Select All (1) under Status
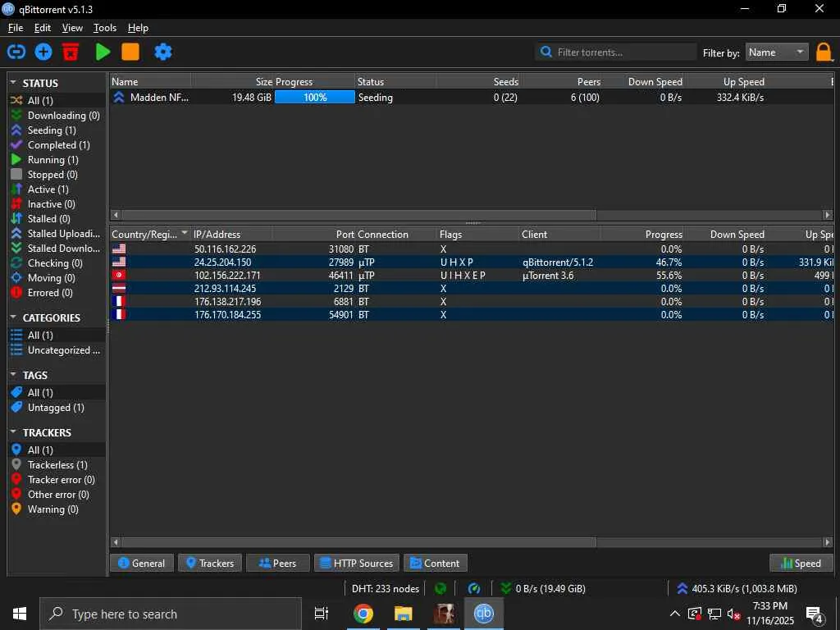Viewport: 840px width, 630px height. pos(57,101)
